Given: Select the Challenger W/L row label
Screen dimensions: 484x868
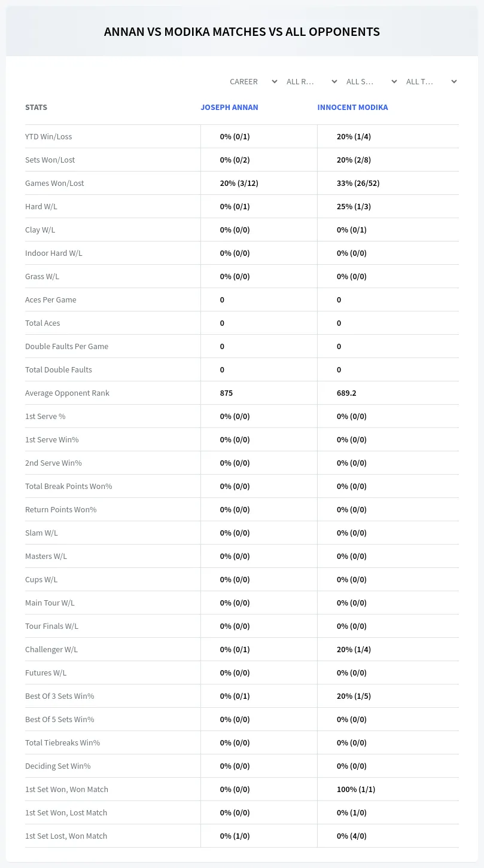Looking at the screenshot, I should (x=51, y=649).
